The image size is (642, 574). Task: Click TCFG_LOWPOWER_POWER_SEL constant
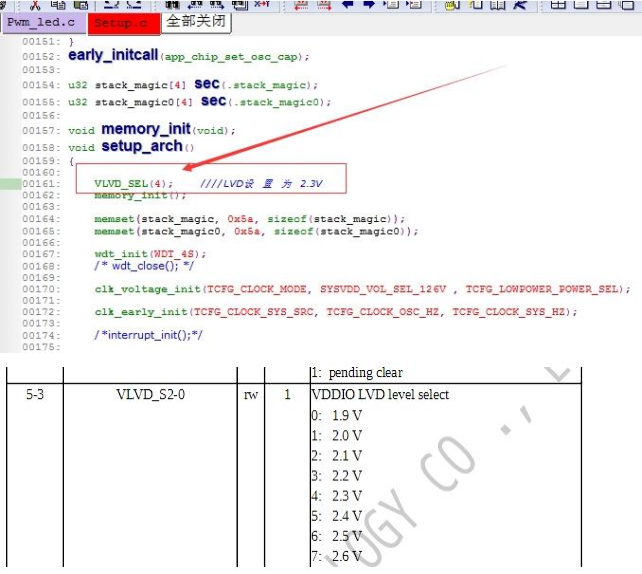pyautogui.click(x=543, y=289)
